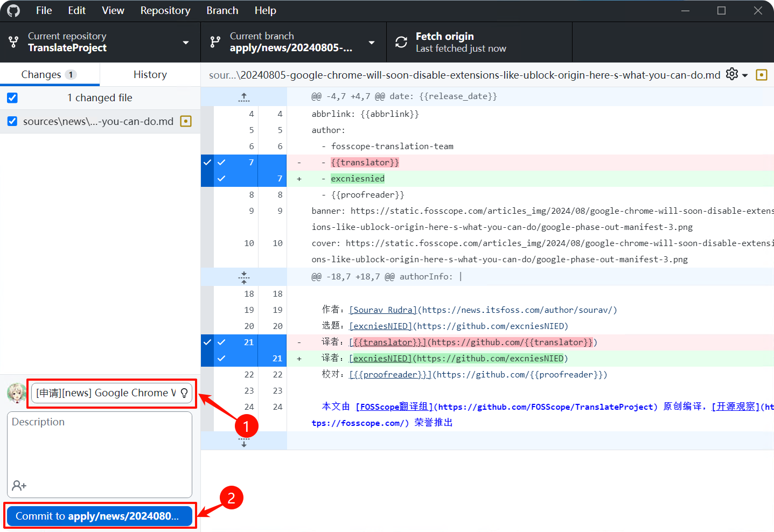The image size is (774, 532).
Task: Select the sources\news...-you-can-do.md file row
Action: tap(100, 121)
